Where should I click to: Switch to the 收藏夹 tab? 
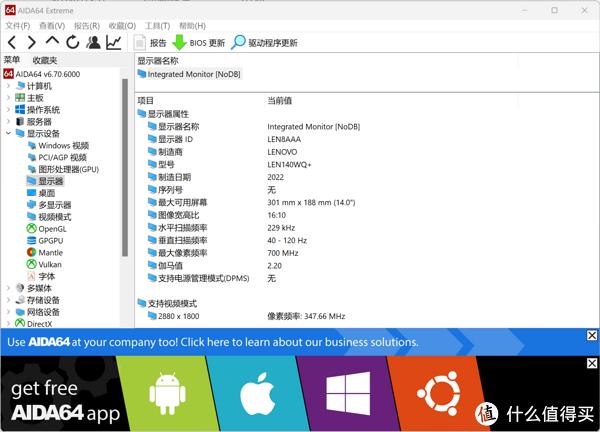[x=45, y=60]
